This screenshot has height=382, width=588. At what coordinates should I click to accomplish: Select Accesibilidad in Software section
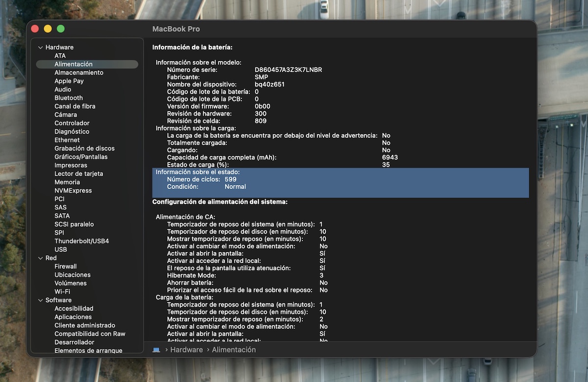[x=74, y=309]
